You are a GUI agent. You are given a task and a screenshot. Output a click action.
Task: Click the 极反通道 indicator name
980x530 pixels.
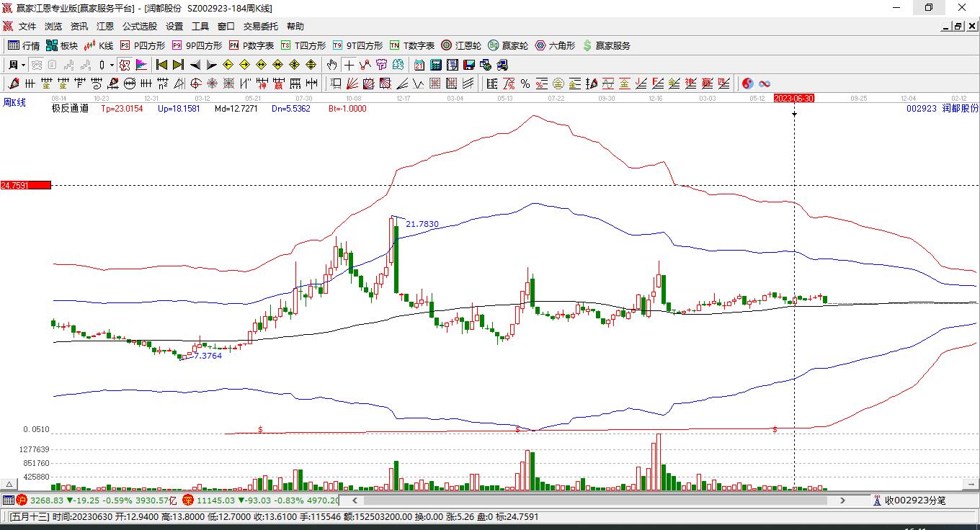pyautogui.click(x=70, y=109)
